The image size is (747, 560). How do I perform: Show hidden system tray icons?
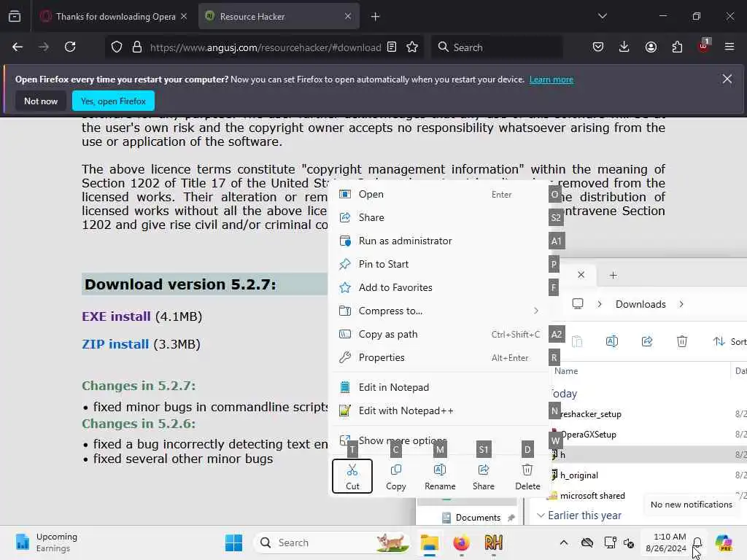click(564, 542)
